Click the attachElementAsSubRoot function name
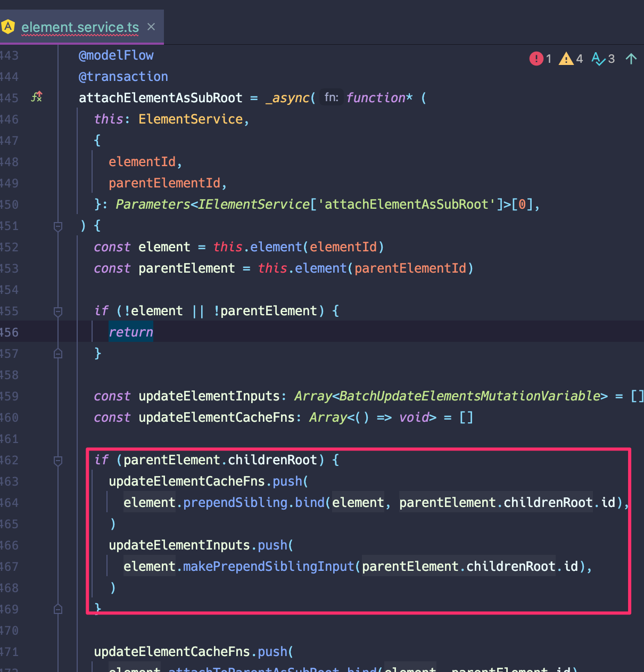Image resolution: width=644 pixels, height=672 pixels. tap(160, 97)
